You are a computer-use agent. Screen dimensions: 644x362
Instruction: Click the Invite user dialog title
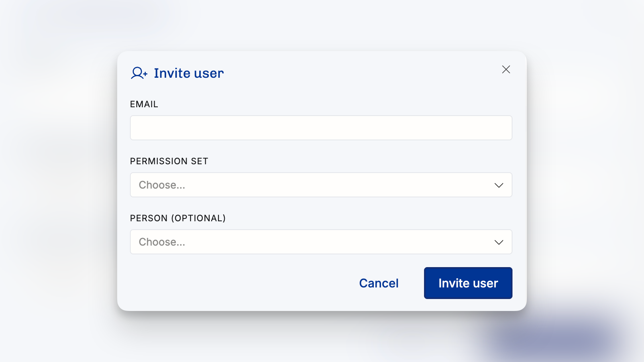188,73
